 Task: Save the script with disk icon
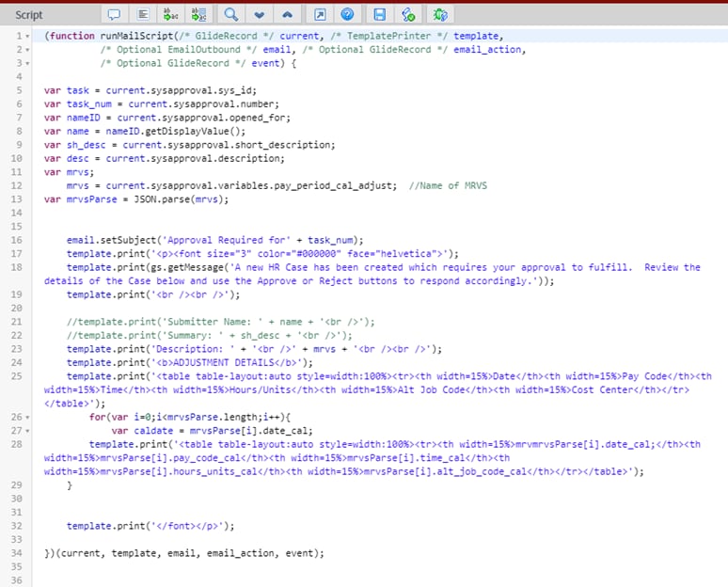[x=379, y=14]
